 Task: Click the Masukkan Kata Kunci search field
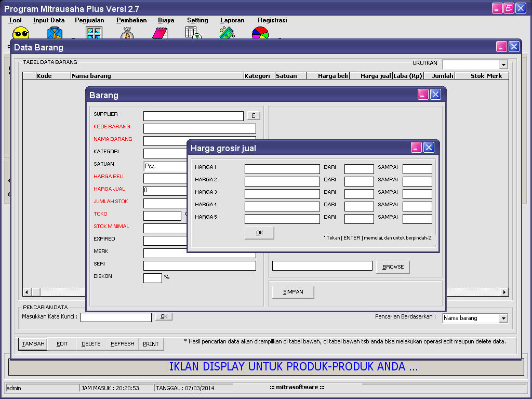coord(116,317)
